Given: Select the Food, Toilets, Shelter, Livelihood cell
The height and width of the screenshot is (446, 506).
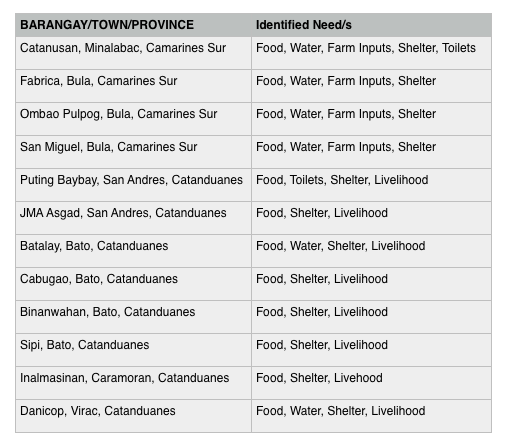Looking at the screenshot, I should (x=371, y=185).
